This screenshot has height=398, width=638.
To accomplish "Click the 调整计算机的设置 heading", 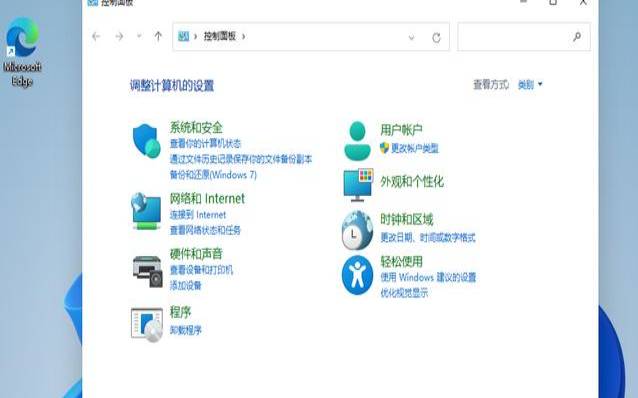I will pyautogui.click(x=172, y=86).
